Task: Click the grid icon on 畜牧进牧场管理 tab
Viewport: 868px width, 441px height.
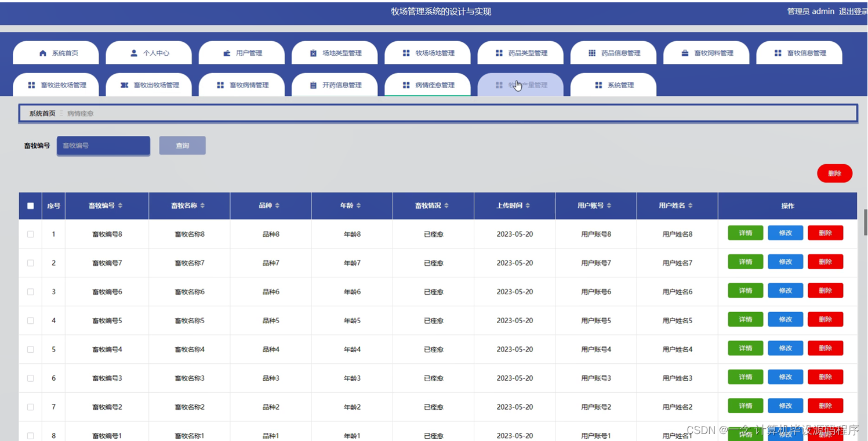Action: tap(31, 85)
